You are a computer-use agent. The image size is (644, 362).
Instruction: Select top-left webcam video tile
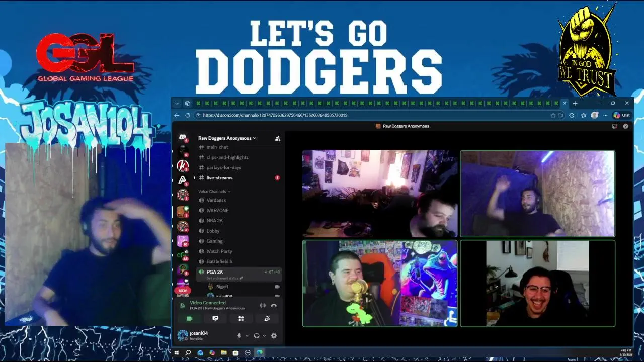380,194
